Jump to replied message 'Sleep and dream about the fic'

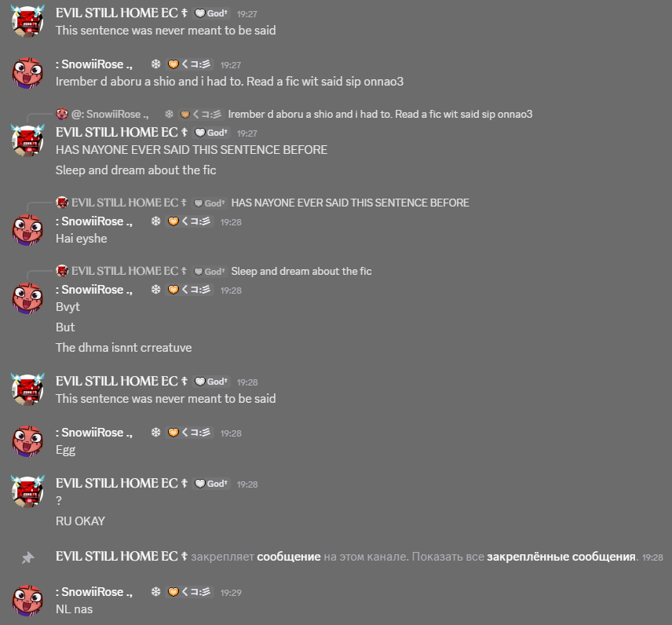click(301, 272)
